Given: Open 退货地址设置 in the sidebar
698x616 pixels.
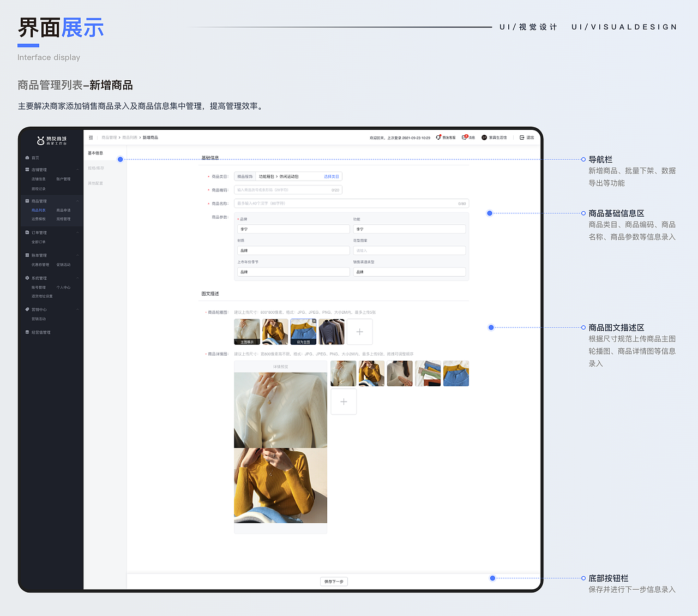Looking at the screenshot, I should (x=42, y=296).
